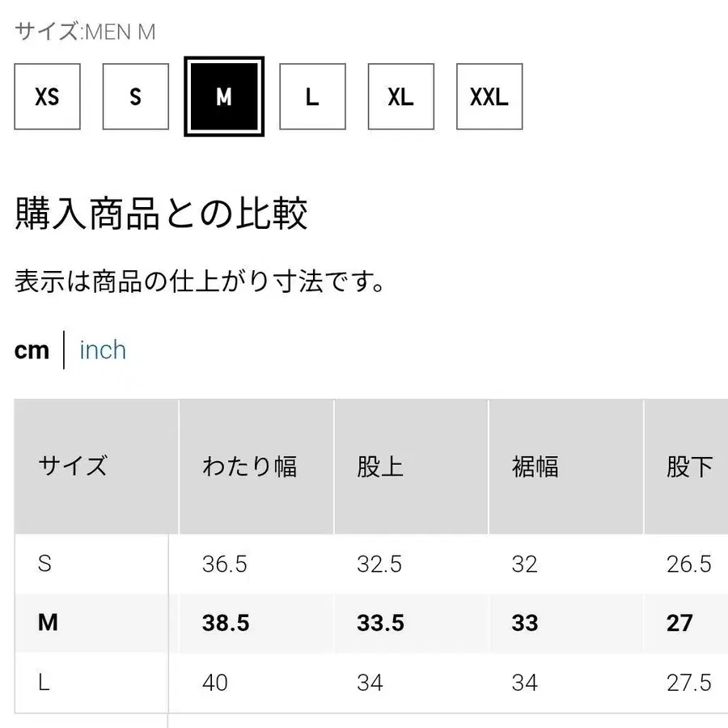728x728 pixels.
Task: Click the 購入商品との比較 heading
Action: pos(162,214)
